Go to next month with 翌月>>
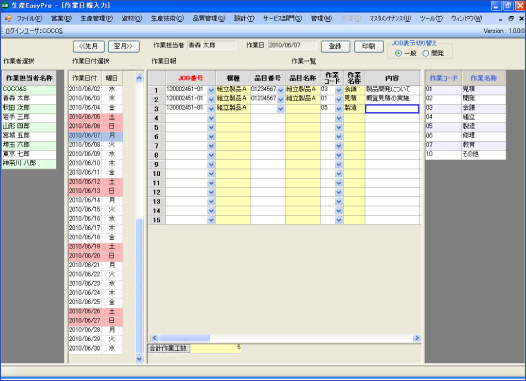The width and height of the screenshot is (526, 381). 124,46
